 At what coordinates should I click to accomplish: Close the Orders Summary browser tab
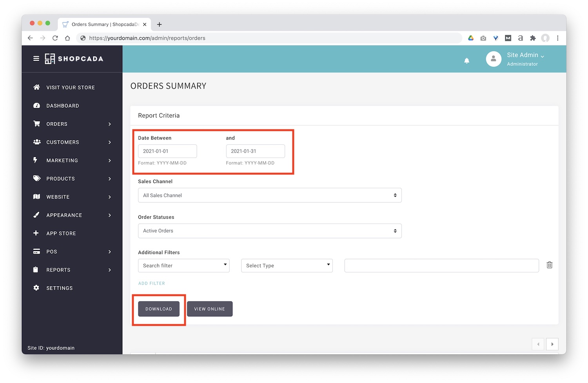tap(145, 24)
